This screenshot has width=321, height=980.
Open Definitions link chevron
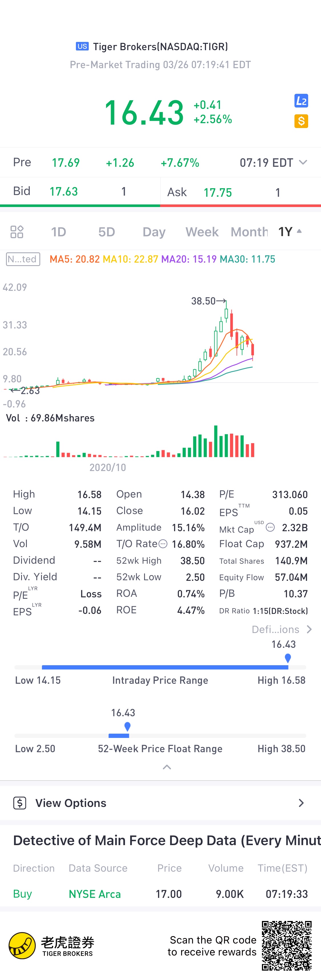(x=309, y=629)
